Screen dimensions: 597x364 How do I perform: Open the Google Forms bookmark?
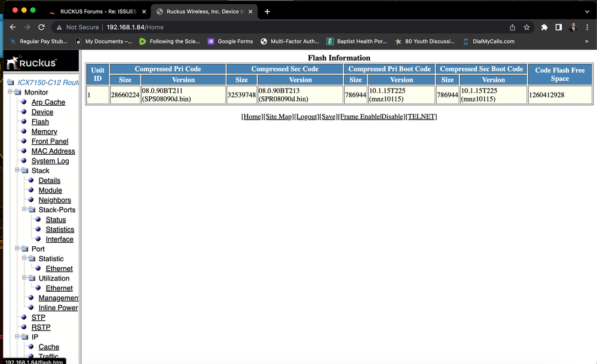tap(229, 41)
